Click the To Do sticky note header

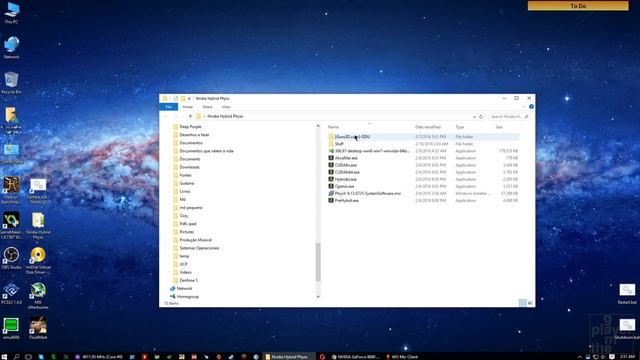(578, 6)
